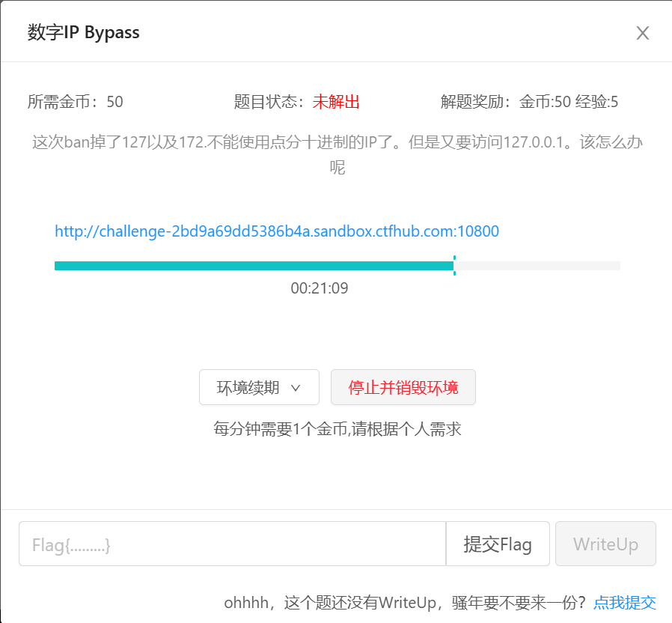
Task: Click the chevron arrow beside 环境续期
Action: pyautogui.click(x=296, y=388)
